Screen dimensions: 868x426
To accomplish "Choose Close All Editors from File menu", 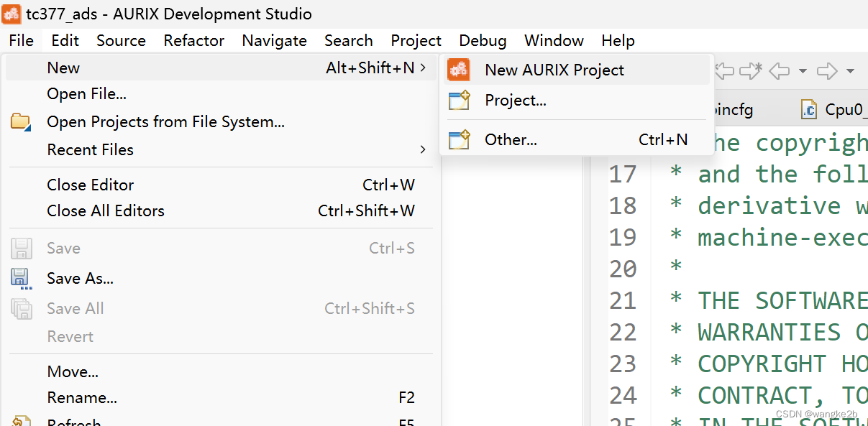I will [x=106, y=210].
